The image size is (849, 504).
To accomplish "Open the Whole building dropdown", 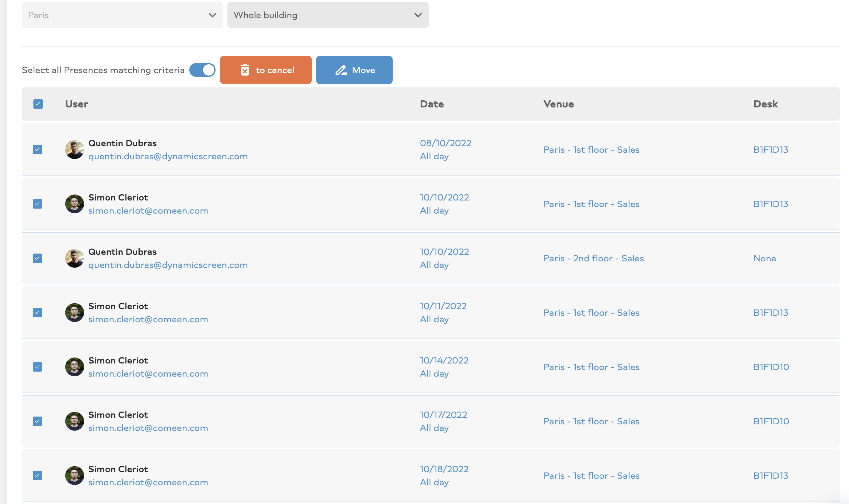I will coord(328,15).
